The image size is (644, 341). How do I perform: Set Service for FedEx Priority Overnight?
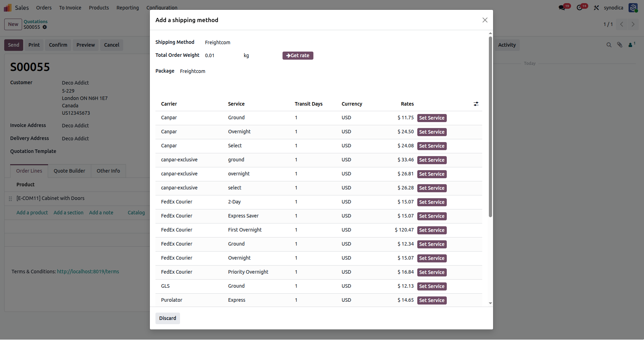pos(432,272)
